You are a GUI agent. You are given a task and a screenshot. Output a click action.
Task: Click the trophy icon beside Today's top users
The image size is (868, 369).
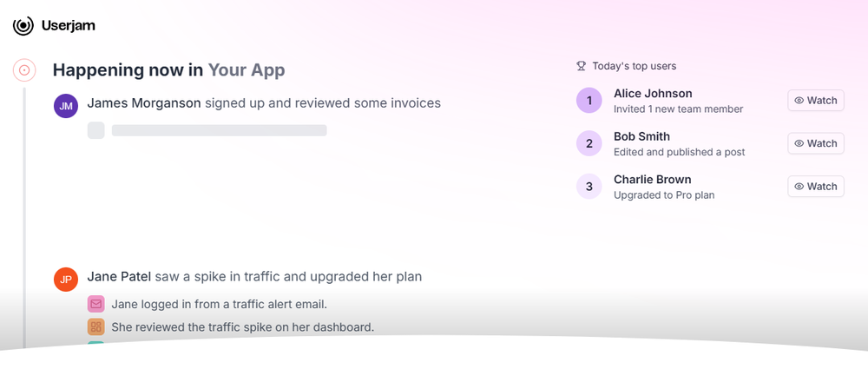582,66
